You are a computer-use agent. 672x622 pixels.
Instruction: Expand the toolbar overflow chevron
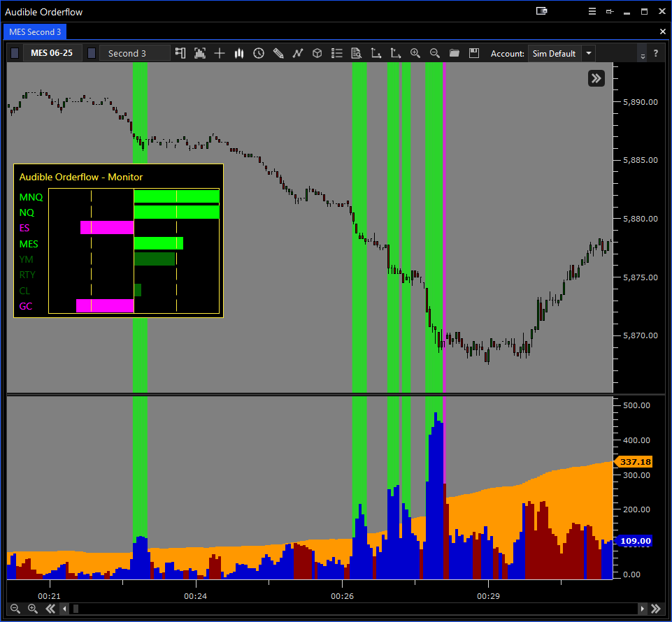coord(643,56)
